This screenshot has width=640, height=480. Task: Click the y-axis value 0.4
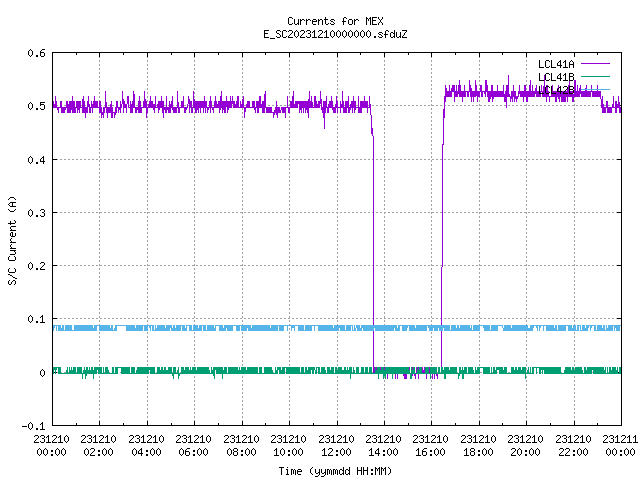point(36,160)
